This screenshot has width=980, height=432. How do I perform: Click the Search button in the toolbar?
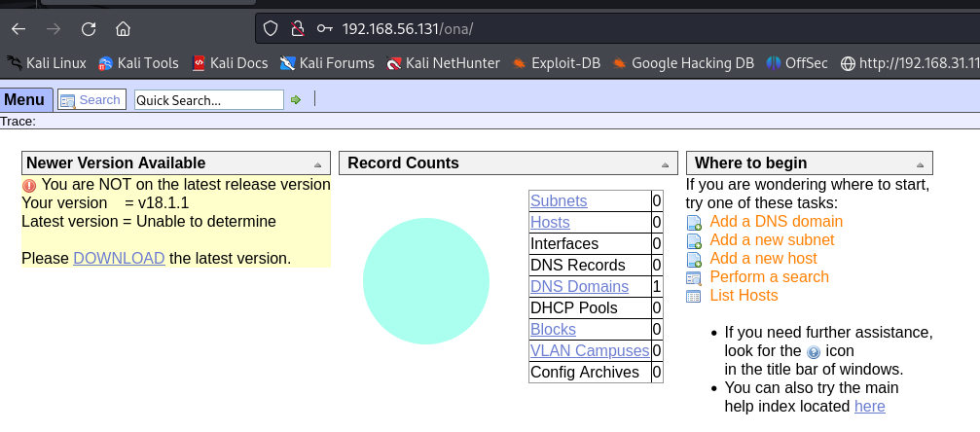coord(91,100)
